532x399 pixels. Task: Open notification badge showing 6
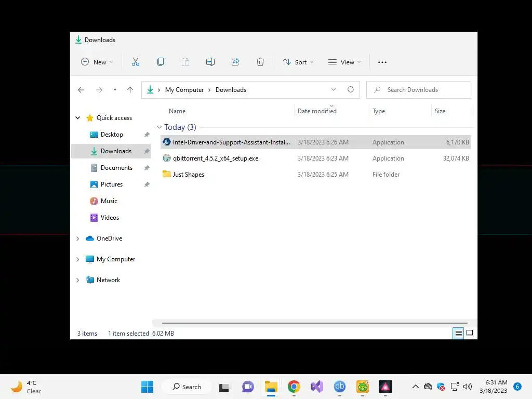pyautogui.click(x=517, y=387)
